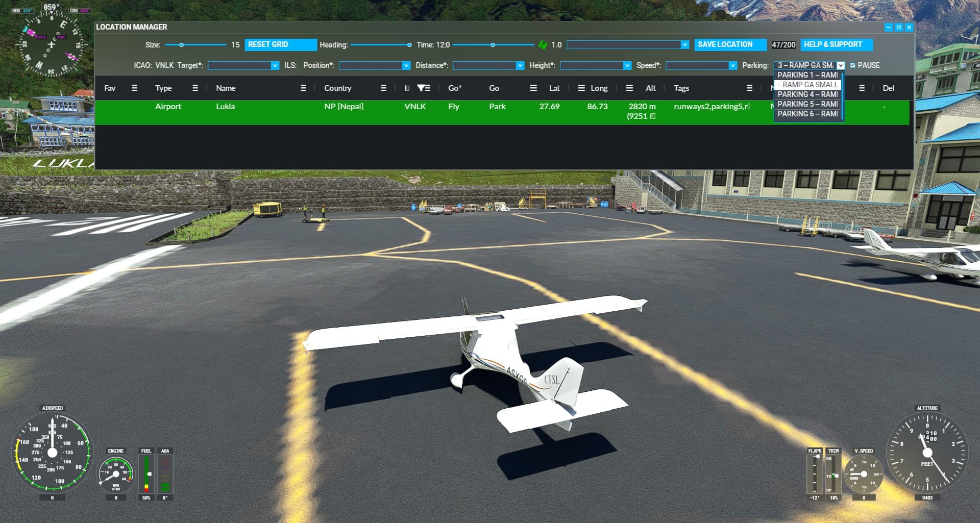980x523 pixels.
Task: Expand the Distance dropdown
Action: 520,65
